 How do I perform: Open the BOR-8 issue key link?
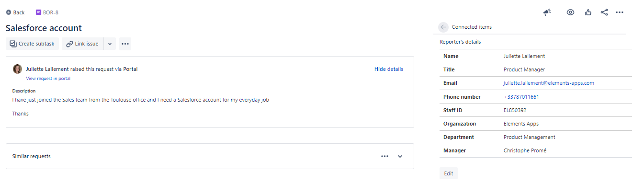pos(47,12)
